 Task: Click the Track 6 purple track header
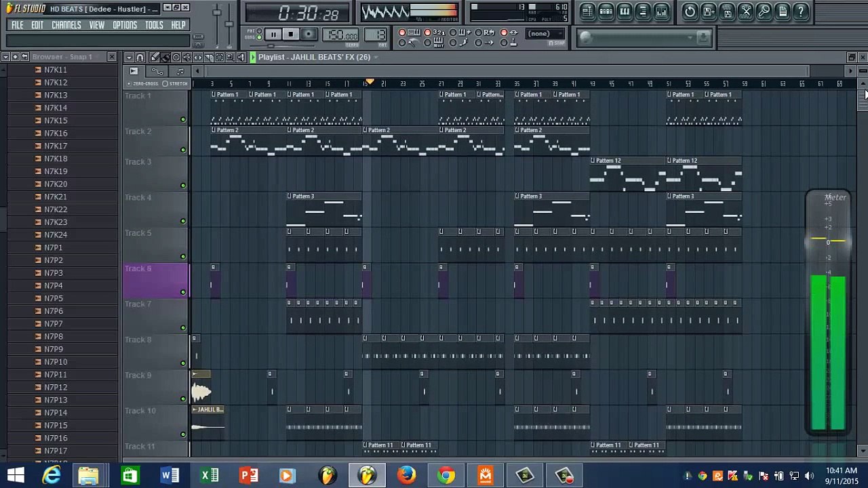(155, 281)
